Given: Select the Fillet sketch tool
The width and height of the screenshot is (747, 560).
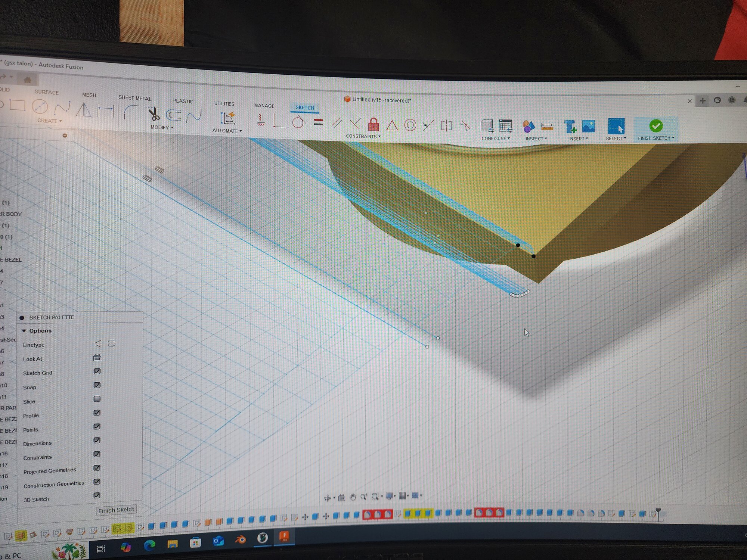Looking at the screenshot, I should click(x=131, y=112).
